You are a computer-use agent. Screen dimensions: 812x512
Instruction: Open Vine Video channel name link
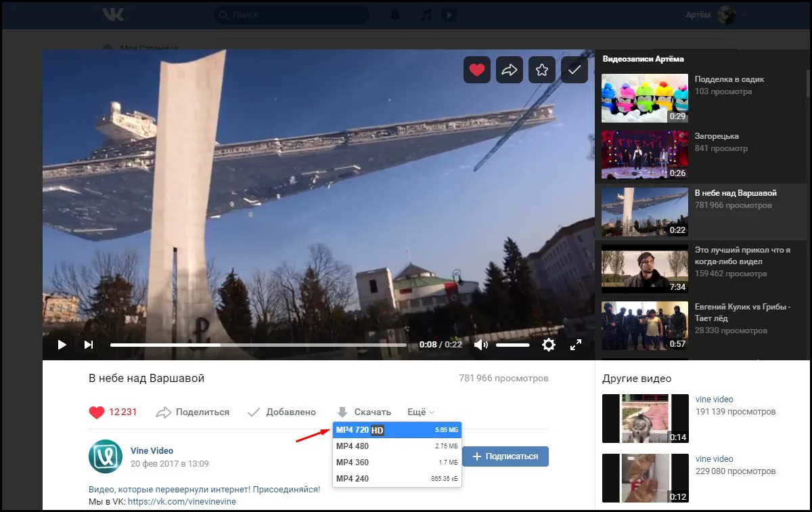point(152,450)
